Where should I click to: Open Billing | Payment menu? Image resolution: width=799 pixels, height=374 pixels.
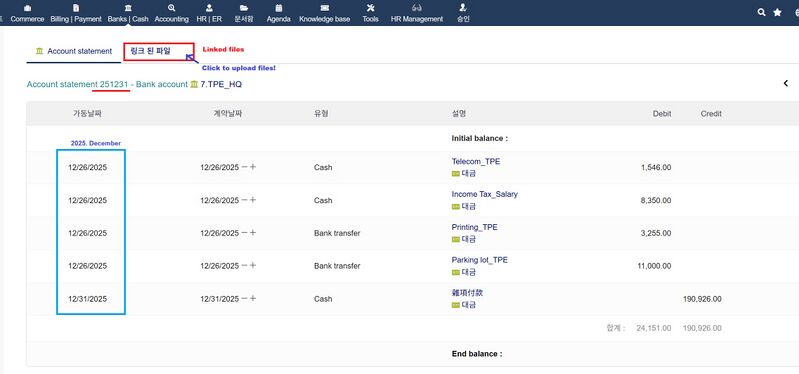click(76, 13)
